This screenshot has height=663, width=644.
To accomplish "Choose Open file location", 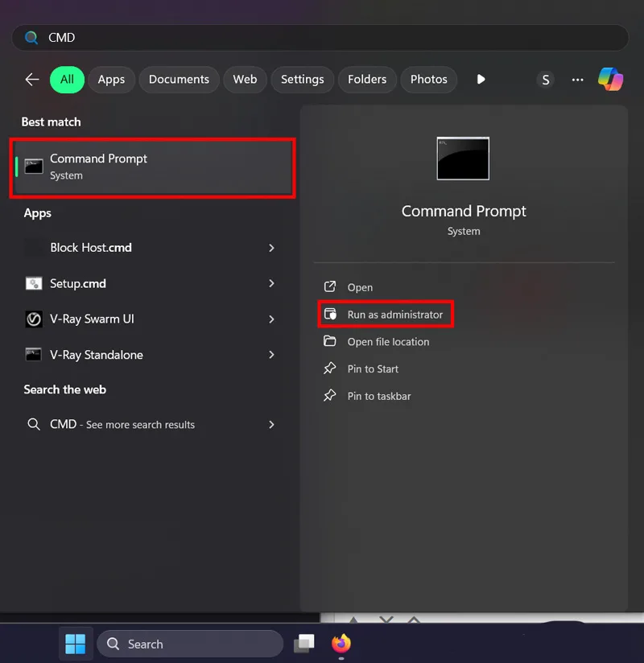I will coord(388,342).
